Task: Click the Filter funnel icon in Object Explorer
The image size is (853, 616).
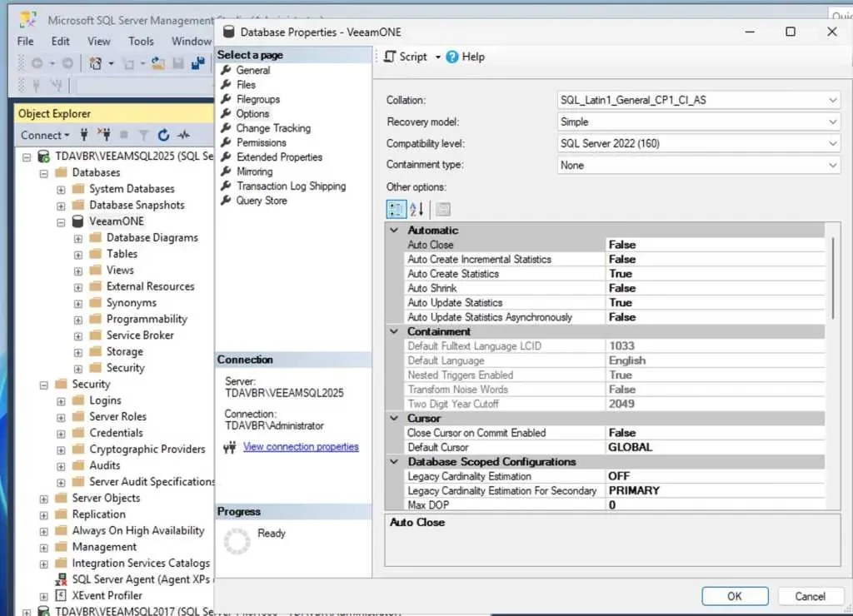Action: tap(143, 135)
